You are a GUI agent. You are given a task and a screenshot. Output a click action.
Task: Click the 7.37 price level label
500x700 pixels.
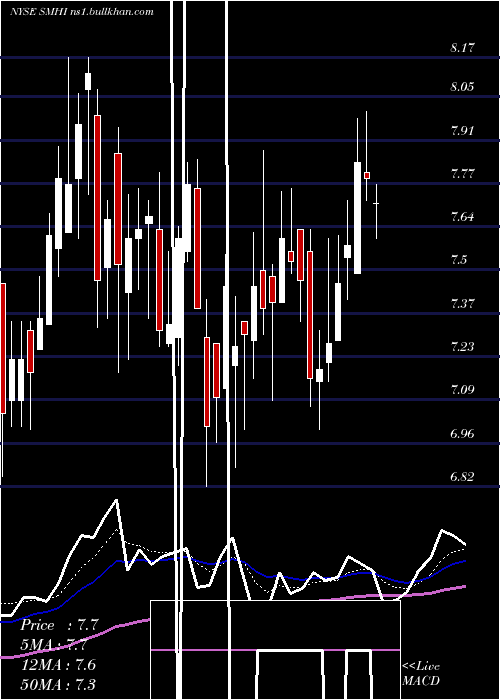[462, 304]
